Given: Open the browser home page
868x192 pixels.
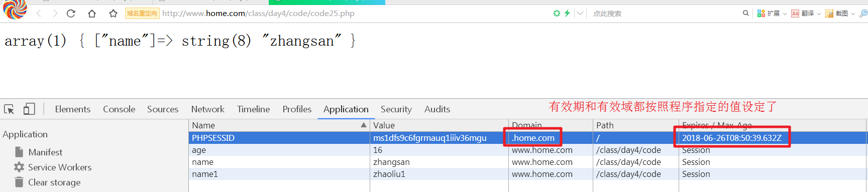Looking at the screenshot, I should (92, 14).
